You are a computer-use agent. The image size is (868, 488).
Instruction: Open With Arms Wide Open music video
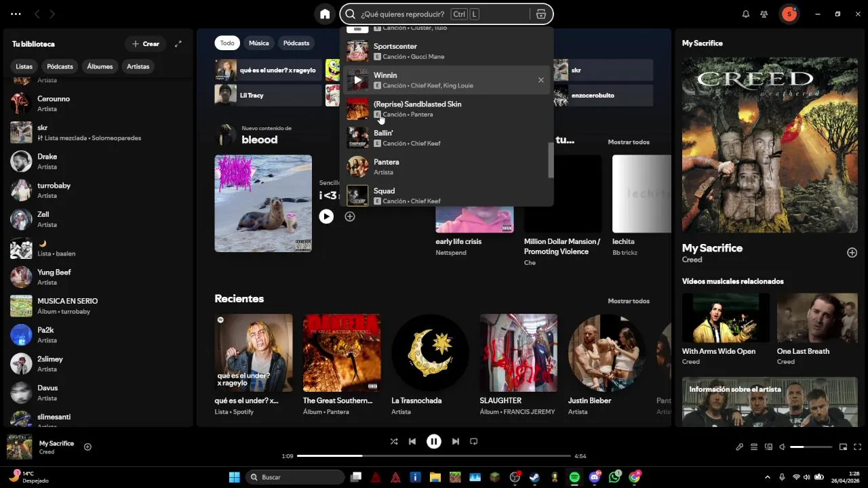[726, 317]
